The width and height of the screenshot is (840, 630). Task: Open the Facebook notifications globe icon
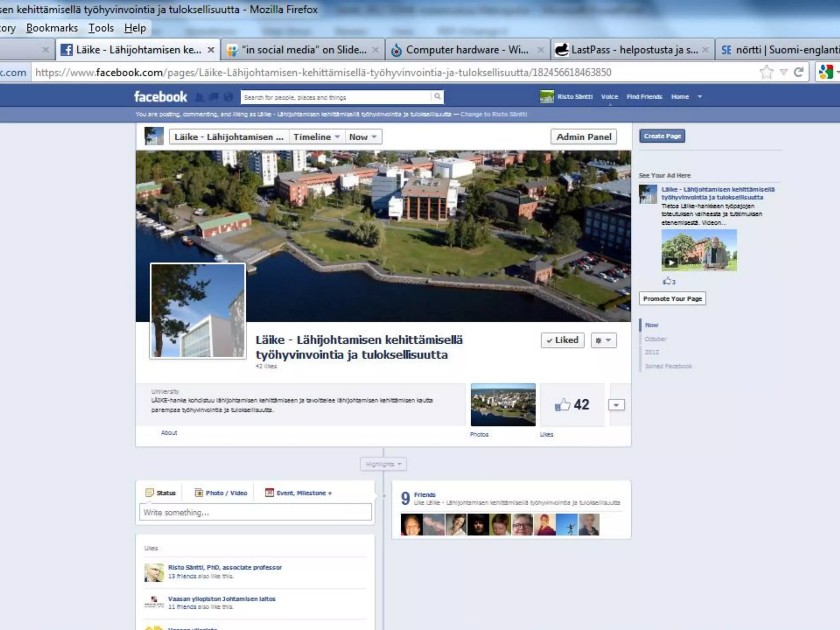point(228,97)
